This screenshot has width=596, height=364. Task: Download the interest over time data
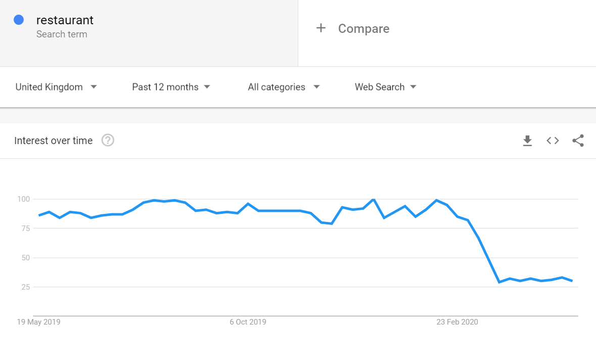[x=527, y=141]
